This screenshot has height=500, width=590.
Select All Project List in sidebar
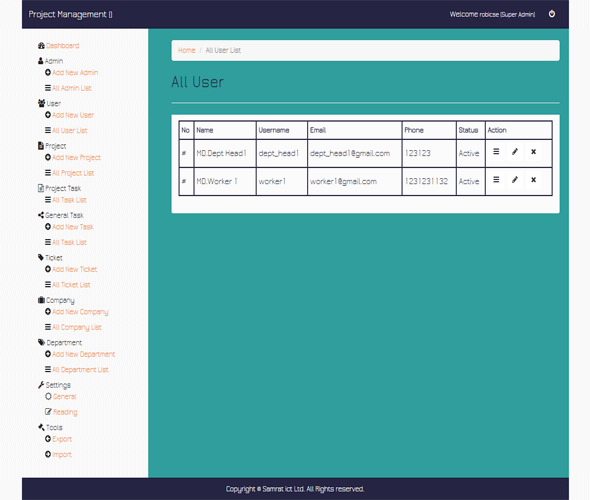73,173
